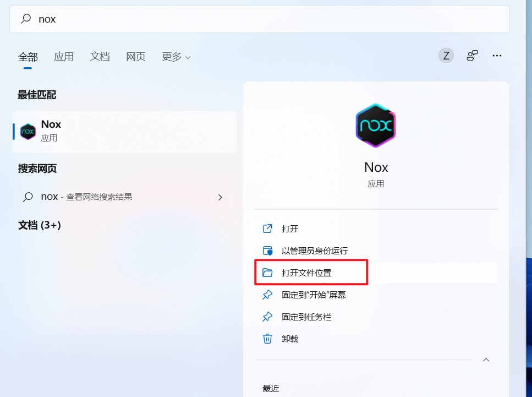Screen dimensions: 532x397
Task: Click the folder icon beside 打开文件位置
Action: [267, 273]
